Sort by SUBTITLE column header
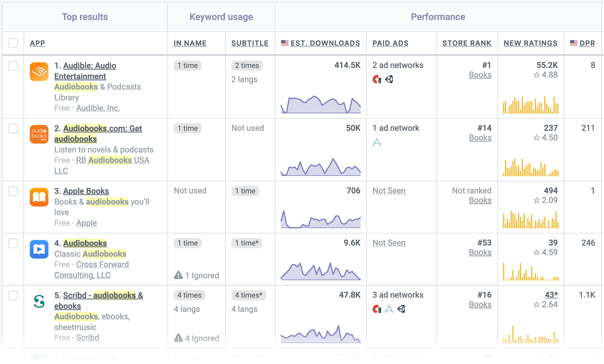Image resolution: width=604 pixels, height=364 pixels. (x=250, y=43)
